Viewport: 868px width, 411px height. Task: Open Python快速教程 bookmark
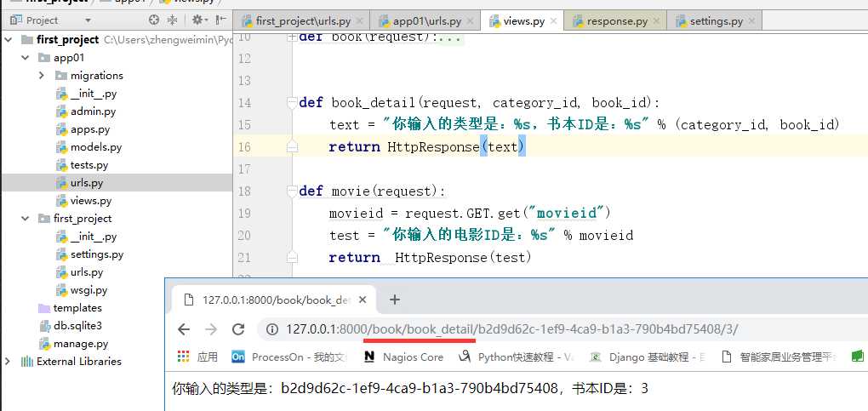coord(517,357)
